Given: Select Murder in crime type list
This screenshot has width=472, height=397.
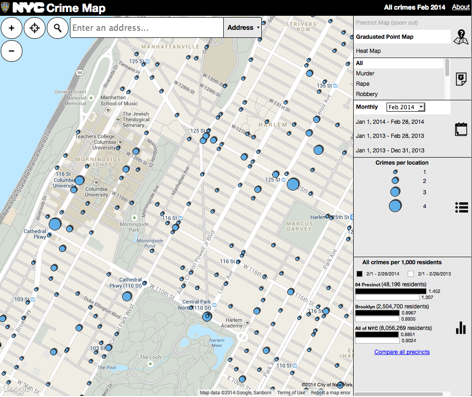Looking at the screenshot, I should point(365,73).
